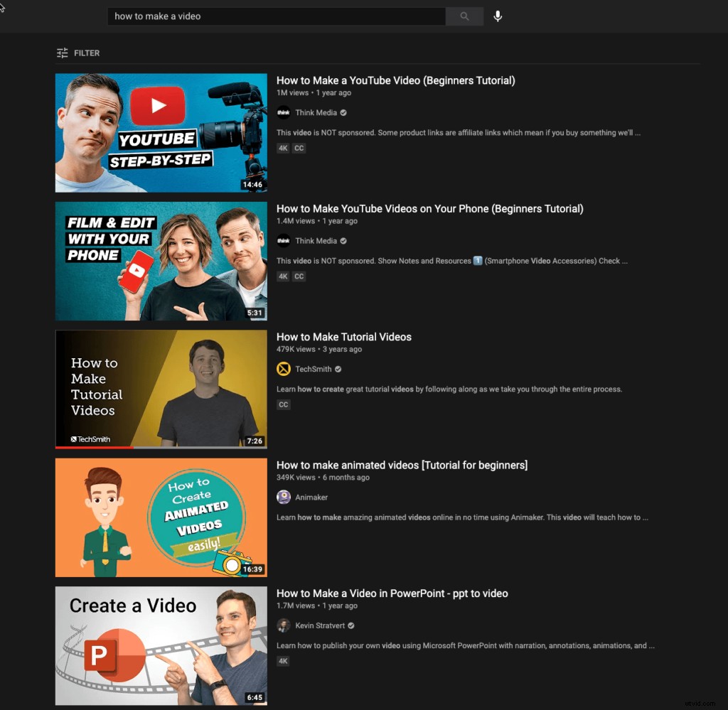The image size is (728, 710).
Task: Select the TechSmith channel avatar icon
Action: pyautogui.click(x=284, y=369)
